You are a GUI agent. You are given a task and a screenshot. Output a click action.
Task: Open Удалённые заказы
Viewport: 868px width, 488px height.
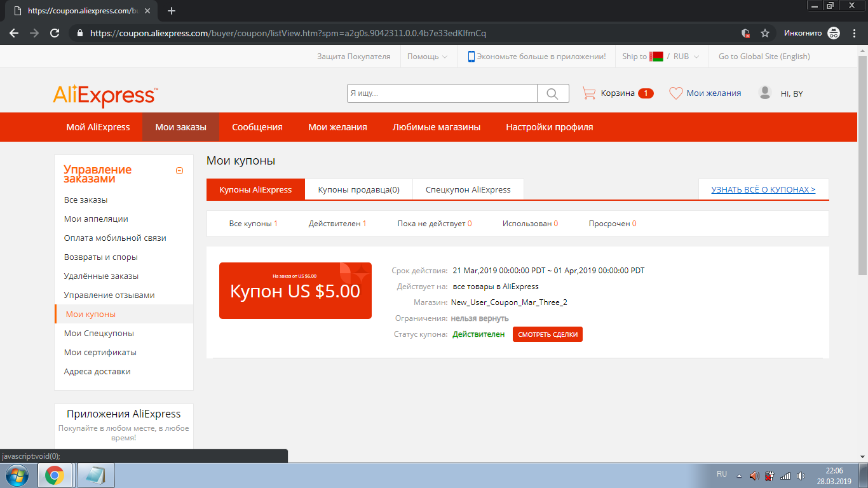[x=101, y=276]
